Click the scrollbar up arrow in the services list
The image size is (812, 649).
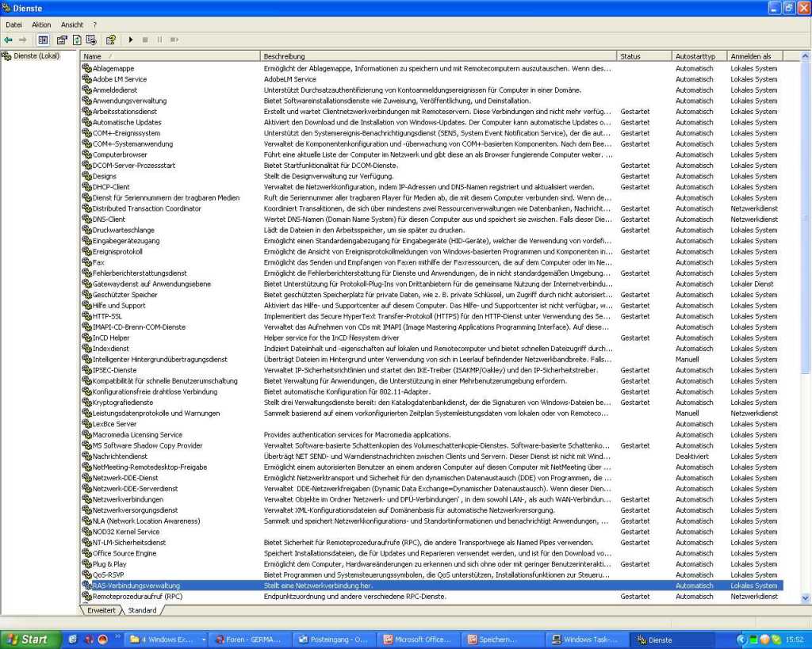(805, 56)
